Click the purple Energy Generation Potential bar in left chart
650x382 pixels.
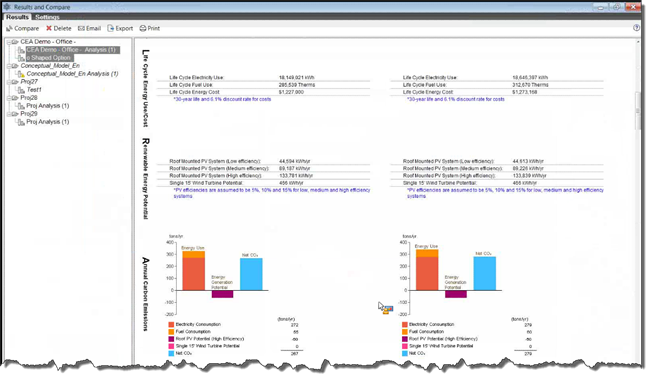(222, 294)
